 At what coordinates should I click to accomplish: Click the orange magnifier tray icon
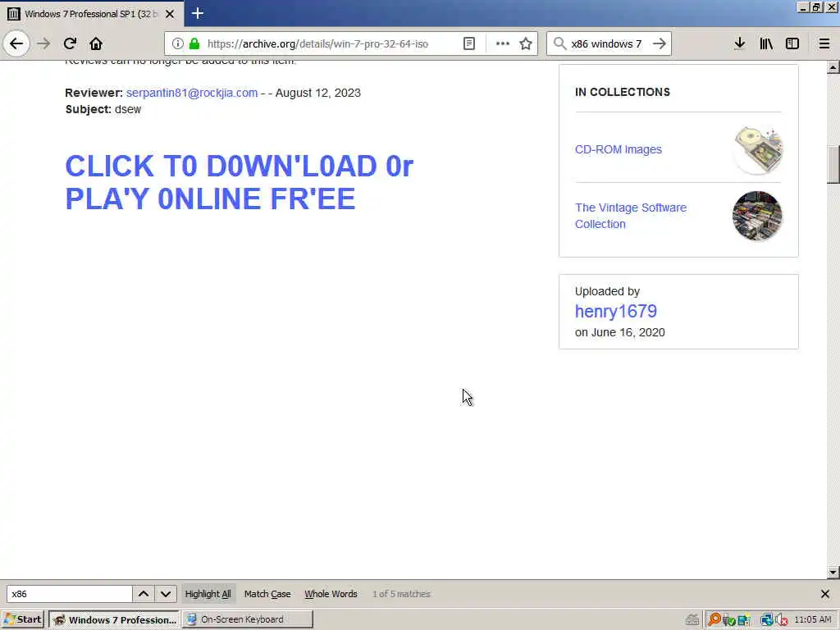click(x=714, y=620)
